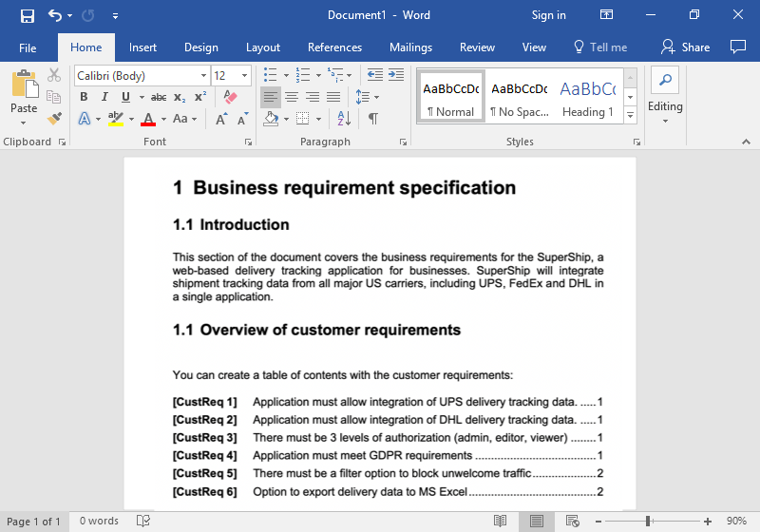Open the proofing check icon in status bar
The width and height of the screenshot is (760, 532).
143,521
